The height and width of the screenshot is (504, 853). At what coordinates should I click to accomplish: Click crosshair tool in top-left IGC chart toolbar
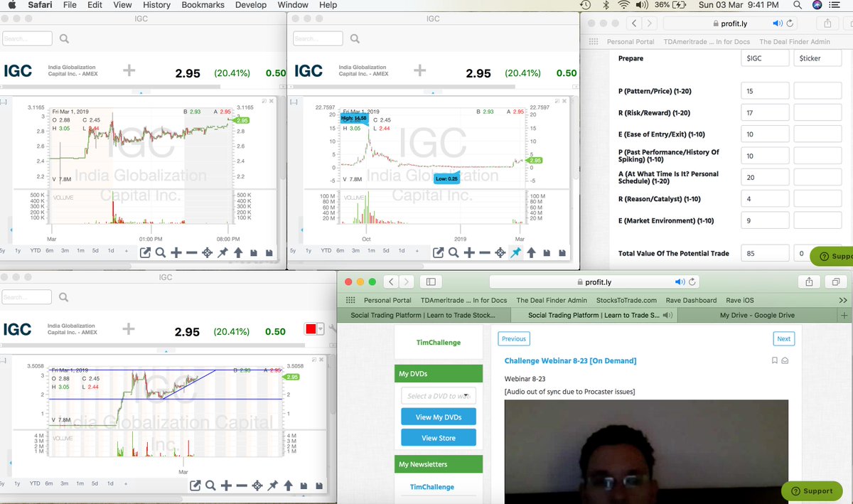coord(208,252)
